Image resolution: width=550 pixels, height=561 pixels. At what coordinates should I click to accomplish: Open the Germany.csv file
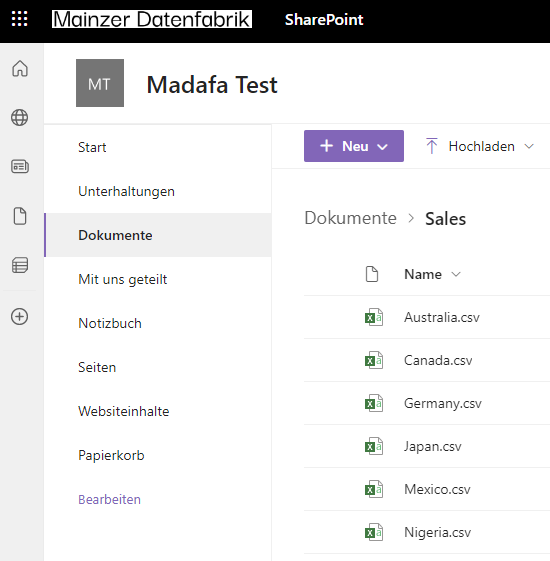tap(443, 403)
